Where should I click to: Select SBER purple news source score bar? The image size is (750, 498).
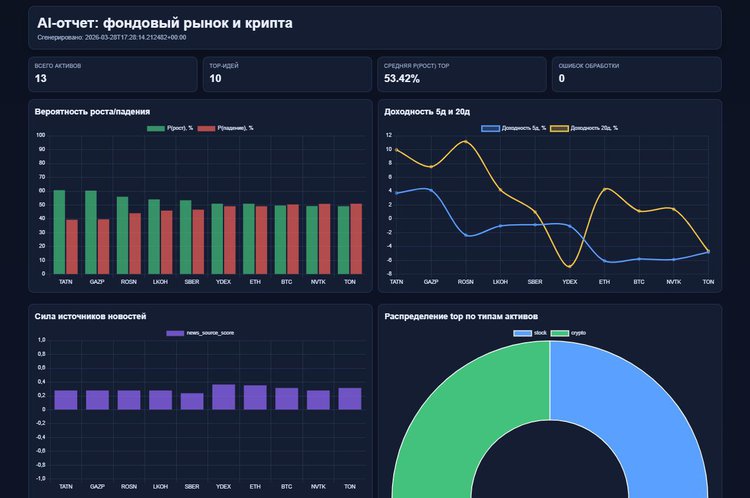coord(192,401)
